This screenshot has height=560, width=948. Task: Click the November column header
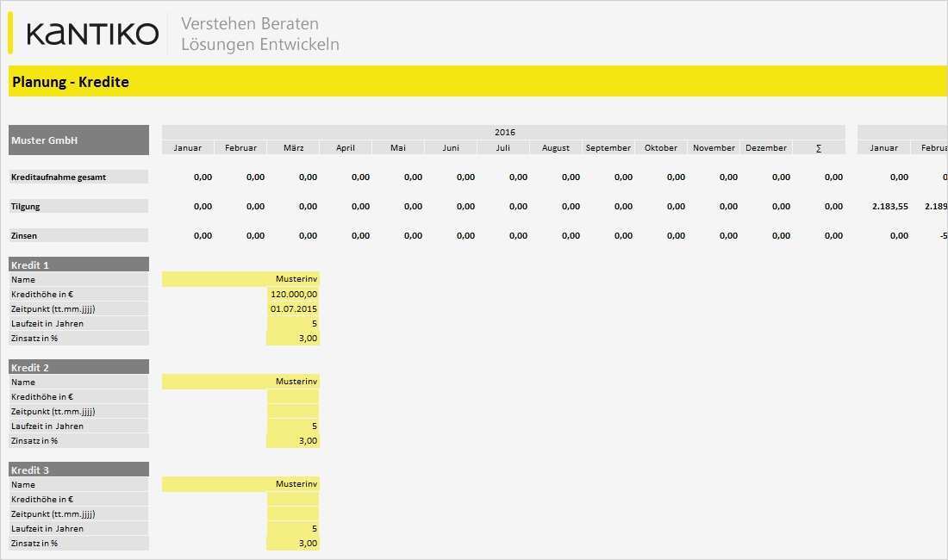714,148
